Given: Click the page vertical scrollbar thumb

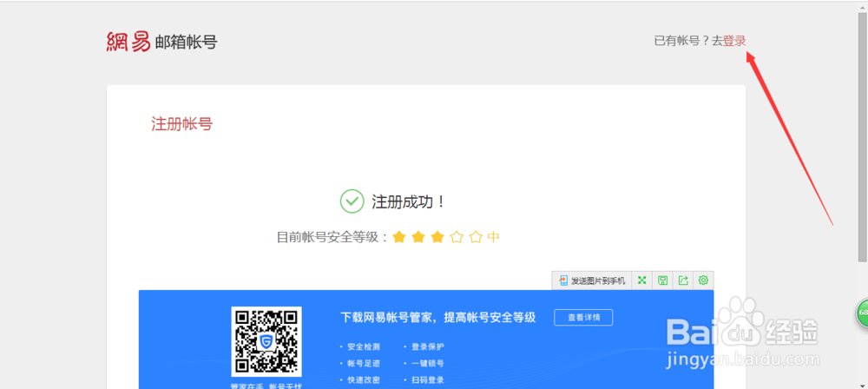Looking at the screenshot, I should tap(863, 135).
